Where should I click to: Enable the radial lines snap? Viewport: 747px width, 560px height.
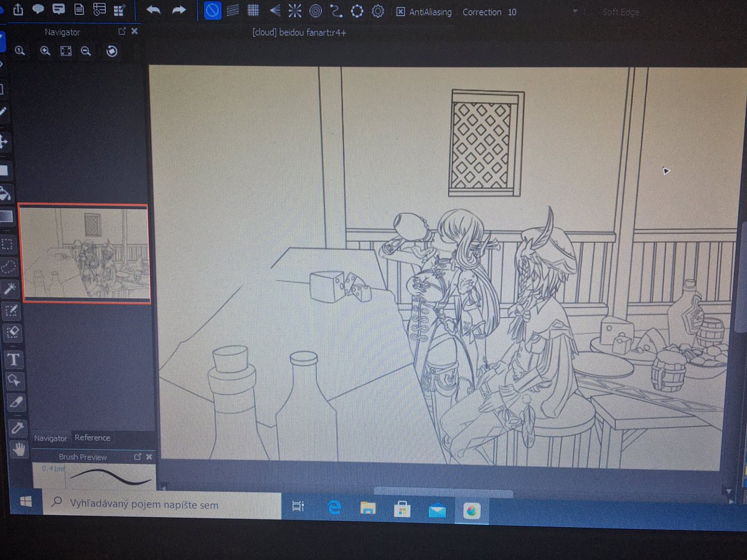294,11
